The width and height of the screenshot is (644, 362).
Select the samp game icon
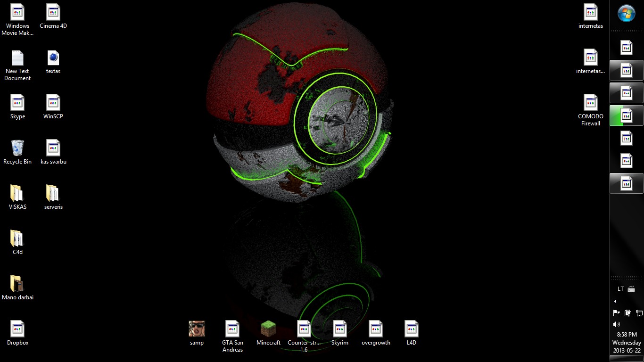point(197,333)
